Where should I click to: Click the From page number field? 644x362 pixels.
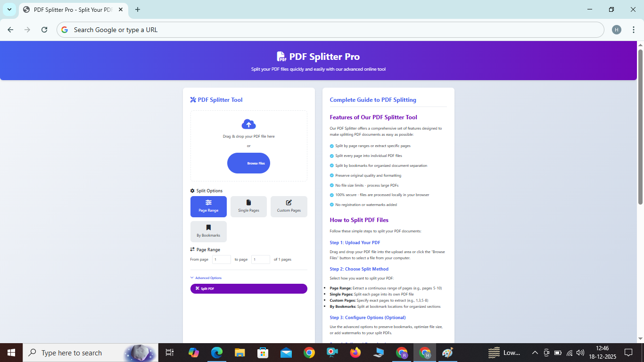click(221, 259)
